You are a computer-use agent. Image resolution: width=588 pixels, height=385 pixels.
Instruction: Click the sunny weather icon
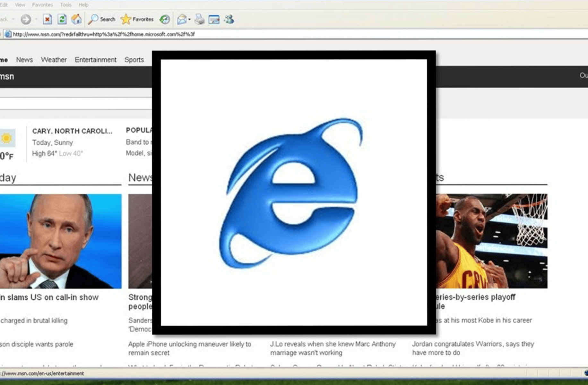click(7, 138)
